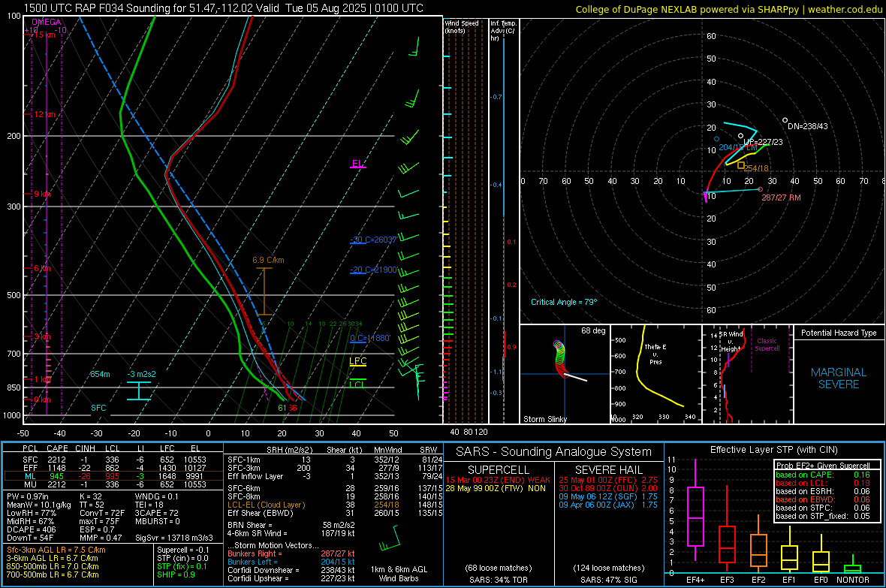Select the 15 Mar 00 23Z (END) WEAK analogue

click(498, 480)
